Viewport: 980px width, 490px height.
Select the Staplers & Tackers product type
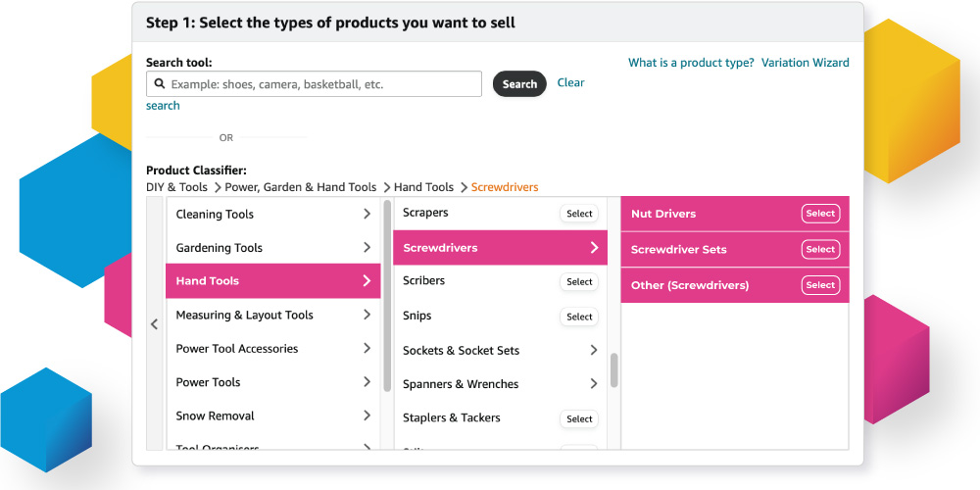click(x=579, y=418)
